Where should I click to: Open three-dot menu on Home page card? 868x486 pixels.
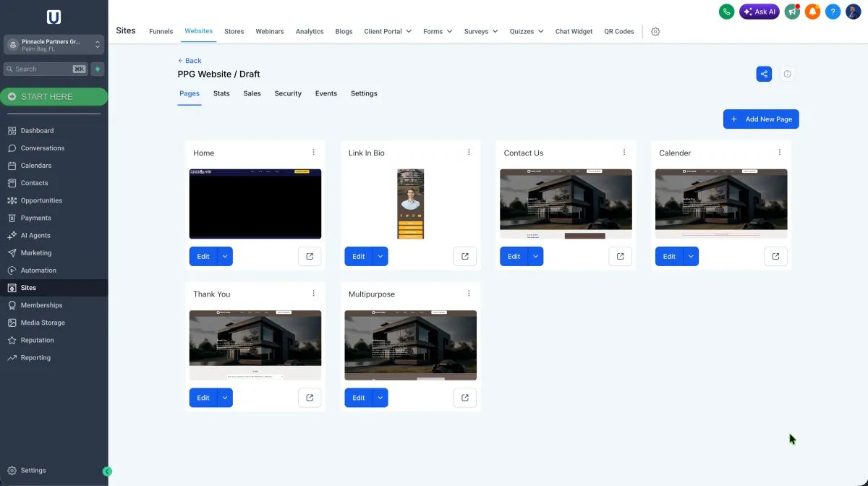point(313,152)
